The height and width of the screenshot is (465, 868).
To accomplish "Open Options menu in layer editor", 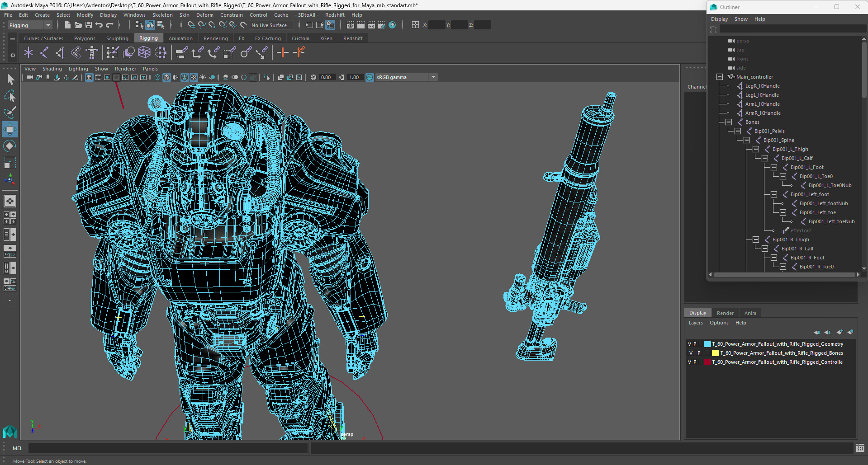I will [x=719, y=323].
